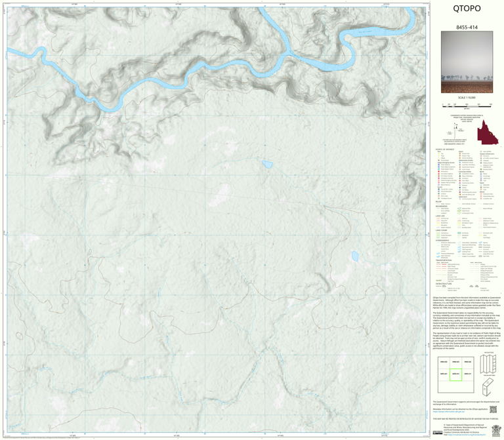The width and height of the screenshot is (504, 440).
Task: Click the RELIEF legend heading
Action: click(x=438, y=202)
